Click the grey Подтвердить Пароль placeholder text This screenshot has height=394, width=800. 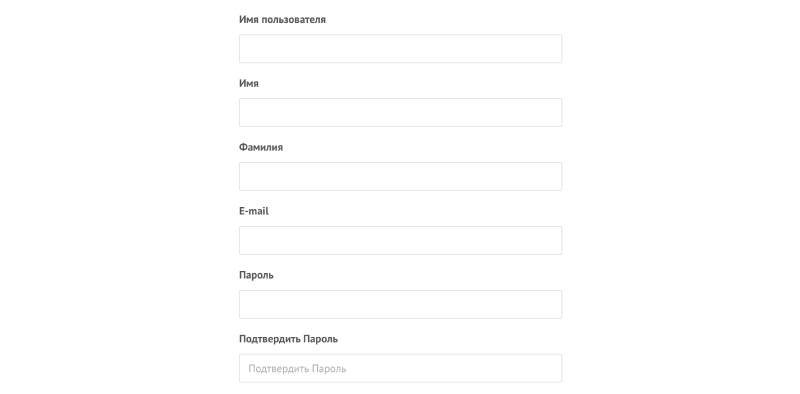click(297, 368)
